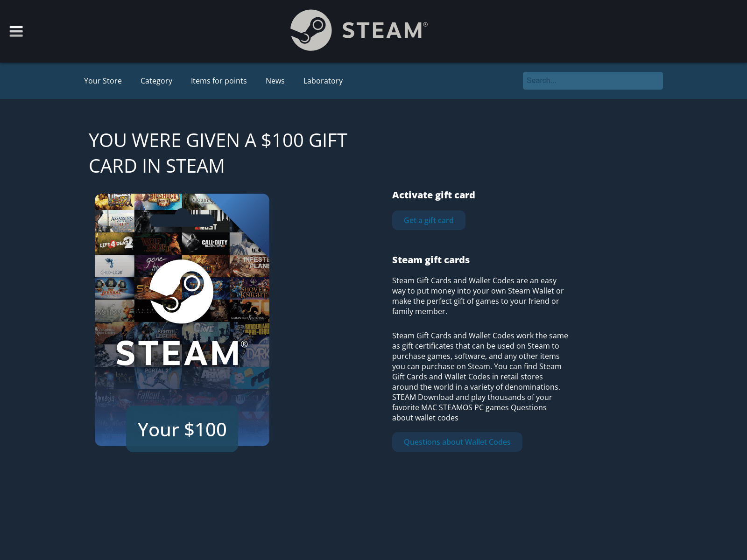Open the Your Store menu
The height and width of the screenshot is (560, 747).
pyautogui.click(x=103, y=81)
